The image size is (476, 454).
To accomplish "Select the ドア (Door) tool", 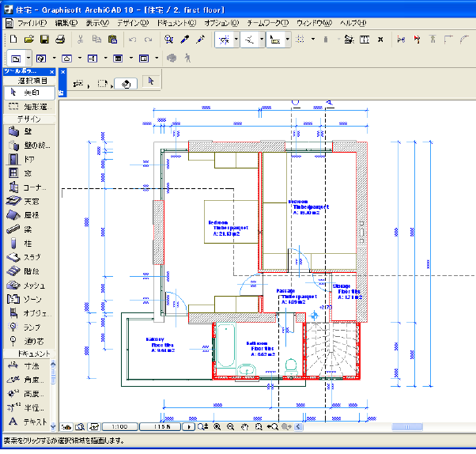I will pyautogui.click(x=28, y=159).
